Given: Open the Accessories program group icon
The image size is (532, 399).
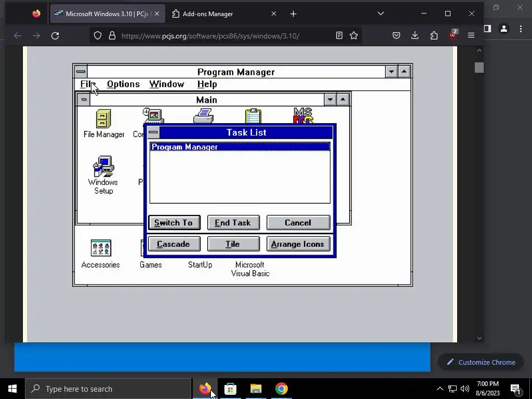Looking at the screenshot, I should pos(101,248).
